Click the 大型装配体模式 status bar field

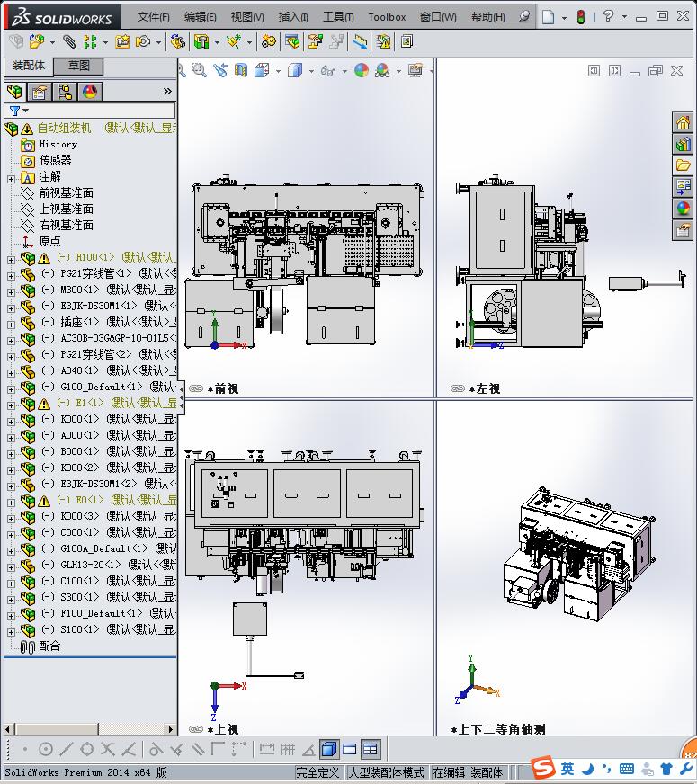(386, 772)
